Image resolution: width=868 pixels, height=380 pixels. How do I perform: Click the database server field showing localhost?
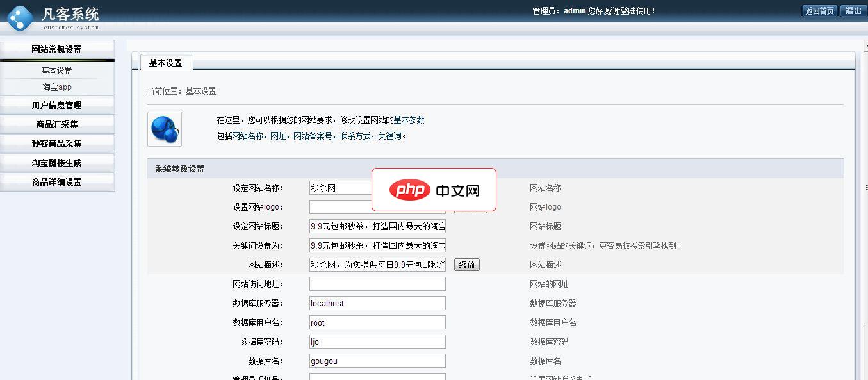[x=377, y=303]
